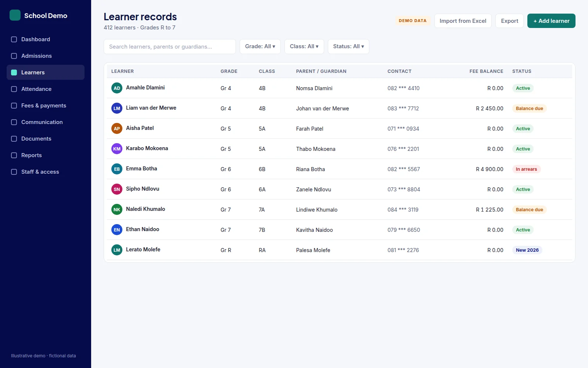Image resolution: width=588 pixels, height=368 pixels.
Task: Click the SN avatar for Sipho Ndlovu
Action: click(117, 189)
